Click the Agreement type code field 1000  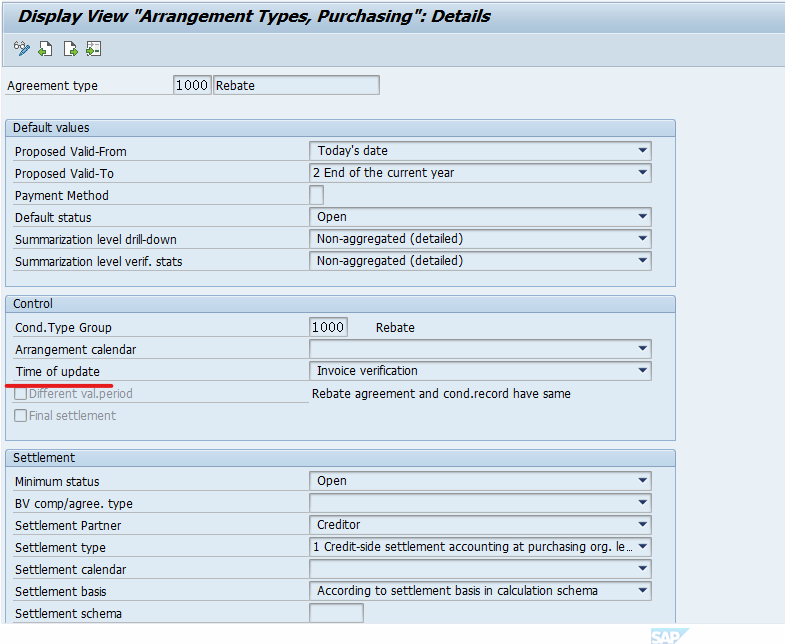tap(192, 85)
